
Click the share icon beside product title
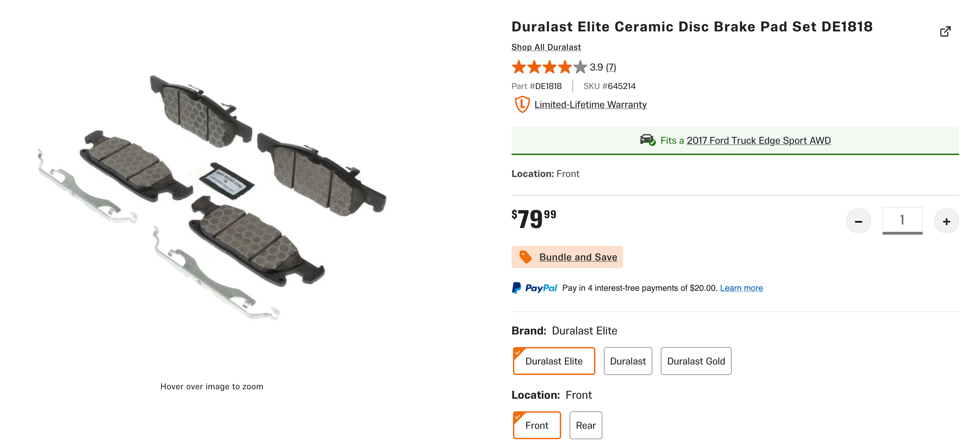point(945,32)
